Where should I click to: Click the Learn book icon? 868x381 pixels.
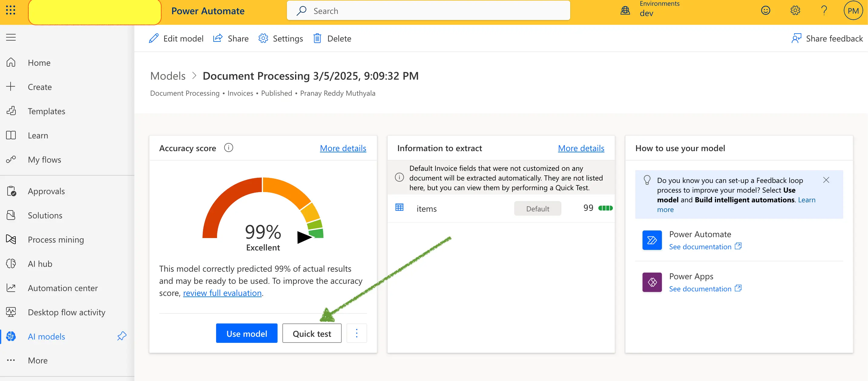click(x=11, y=136)
